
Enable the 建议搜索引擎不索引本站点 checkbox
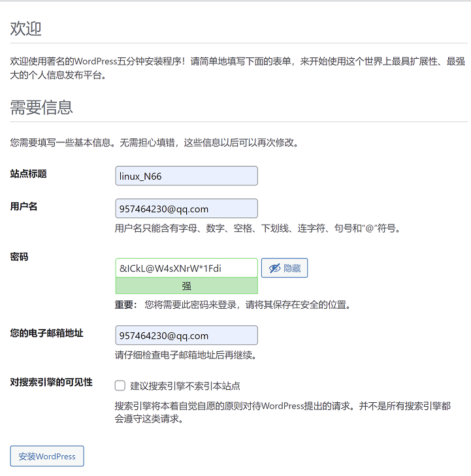pos(120,386)
